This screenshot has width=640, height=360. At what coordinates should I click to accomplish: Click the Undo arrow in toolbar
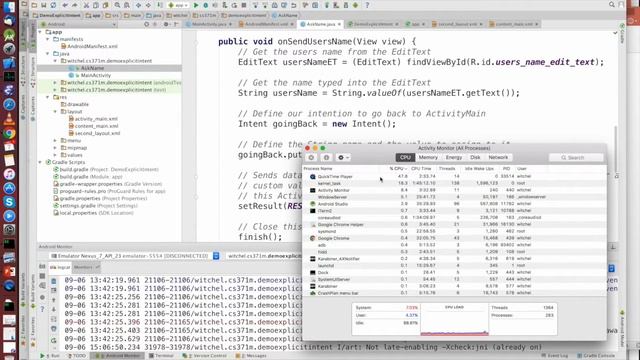65,5
